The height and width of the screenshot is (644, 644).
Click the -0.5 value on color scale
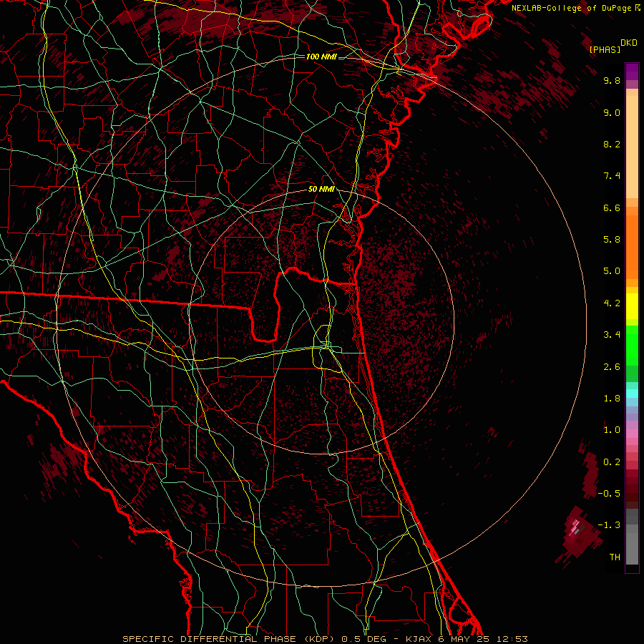click(x=609, y=494)
